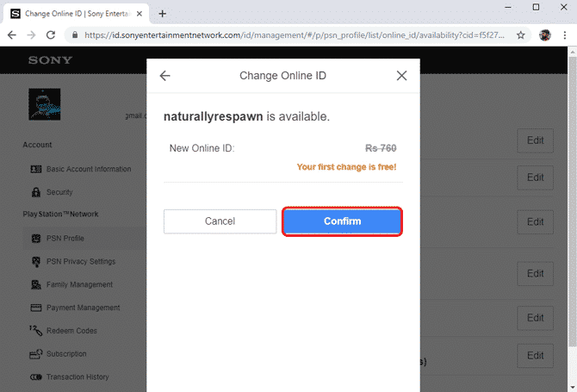577x392 pixels.
Task: Click the browser forward arrow
Action: click(x=31, y=35)
